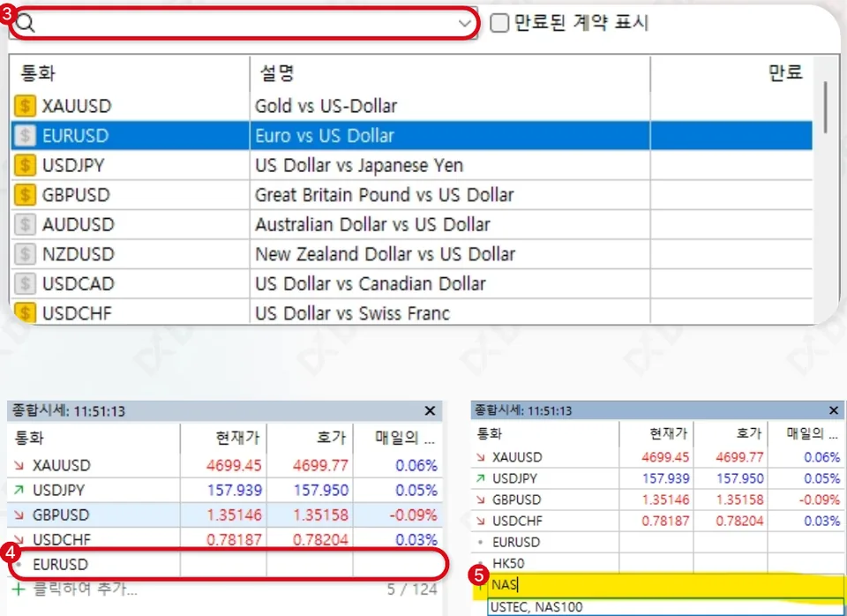Click the NZDUSD grey dollar icon
This screenshot has height=616, width=847.
[25, 254]
